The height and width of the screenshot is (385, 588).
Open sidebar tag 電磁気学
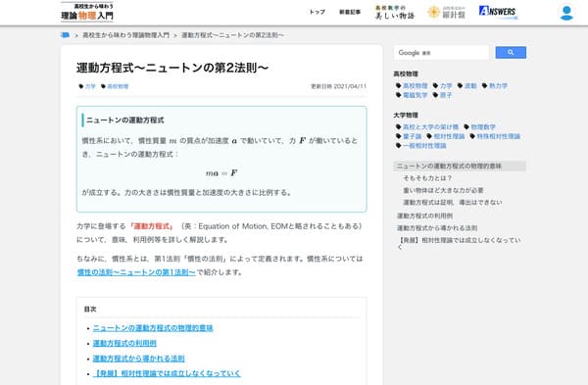pyautogui.click(x=415, y=95)
